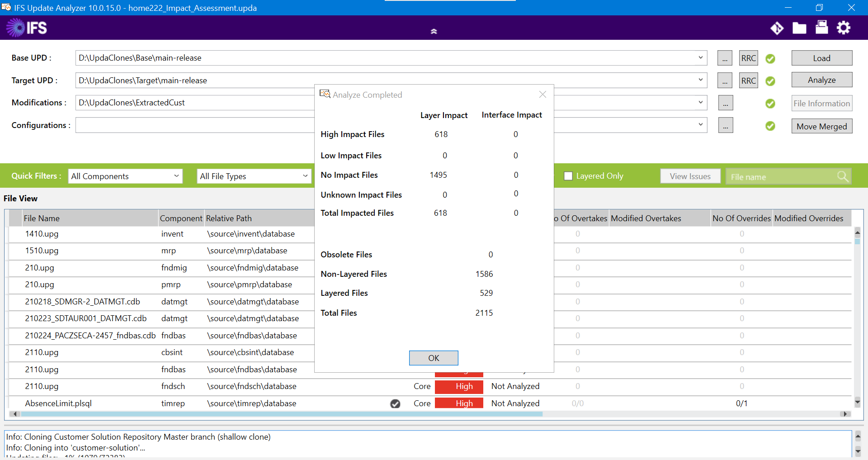Select 210218_SDMGR-2_DATMGT.cdb row
Image resolution: width=868 pixels, height=460 pixels.
click(x=161, y=302)
